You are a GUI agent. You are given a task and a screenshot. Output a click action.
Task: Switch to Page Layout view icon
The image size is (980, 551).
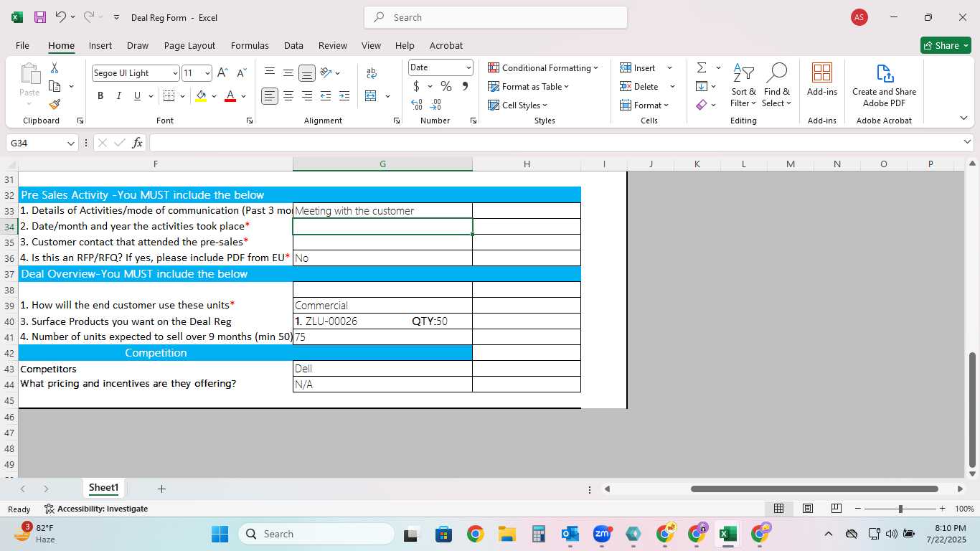808,509
